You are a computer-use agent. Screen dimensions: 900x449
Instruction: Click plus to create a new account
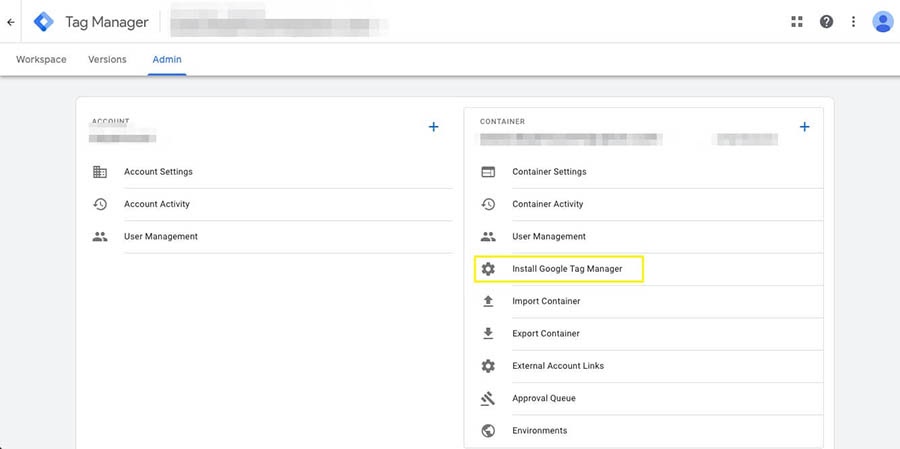pos(433,127)
